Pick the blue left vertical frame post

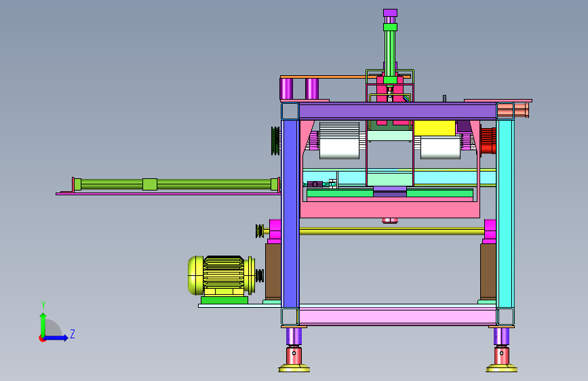(x=290, y=214)
